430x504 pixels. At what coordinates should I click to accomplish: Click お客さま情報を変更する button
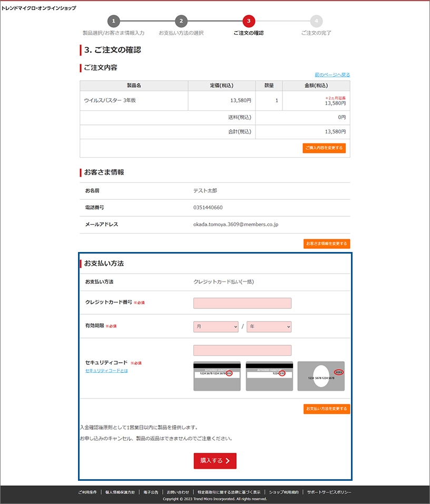point(327,244)
